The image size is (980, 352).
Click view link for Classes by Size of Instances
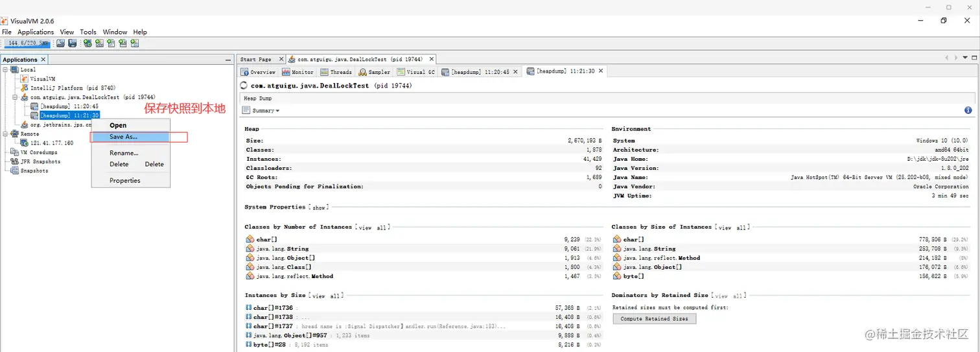(x=725, y=228)
